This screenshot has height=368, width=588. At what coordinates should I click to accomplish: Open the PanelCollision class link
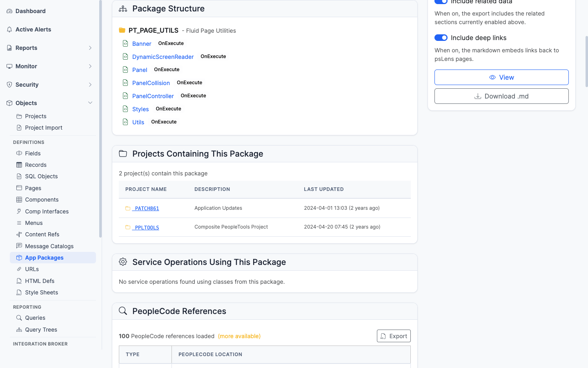pyautogui.click(x=151, y=83)
